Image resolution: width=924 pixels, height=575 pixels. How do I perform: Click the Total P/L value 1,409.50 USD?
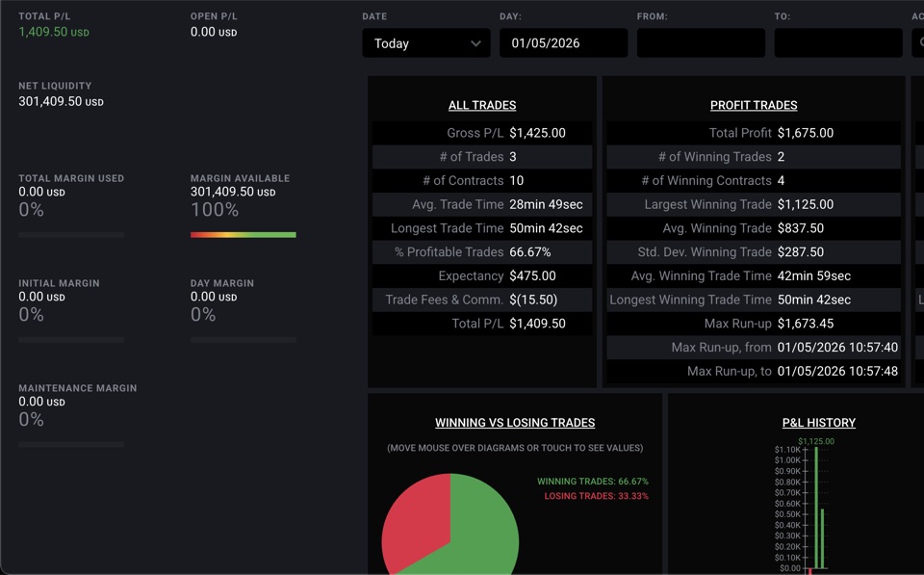[54, 32]
